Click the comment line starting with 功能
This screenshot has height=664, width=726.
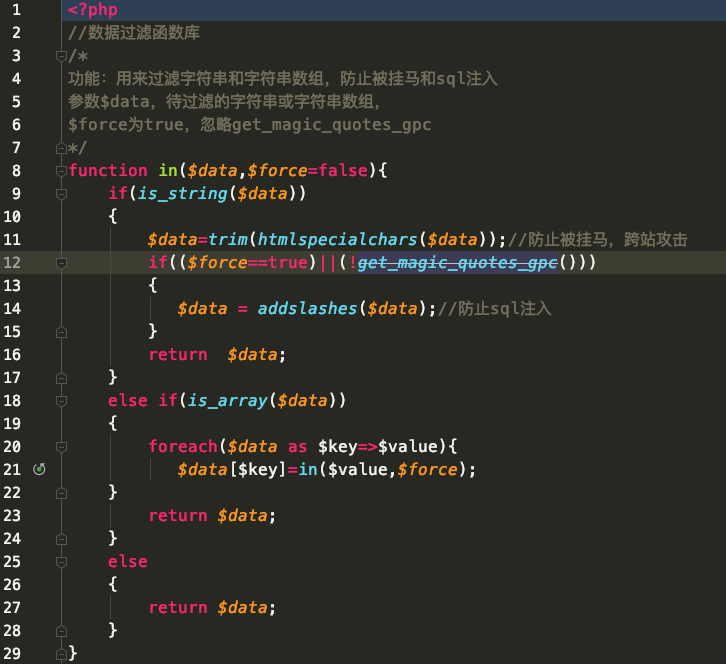pyautogui.click(x=282, y=78)
